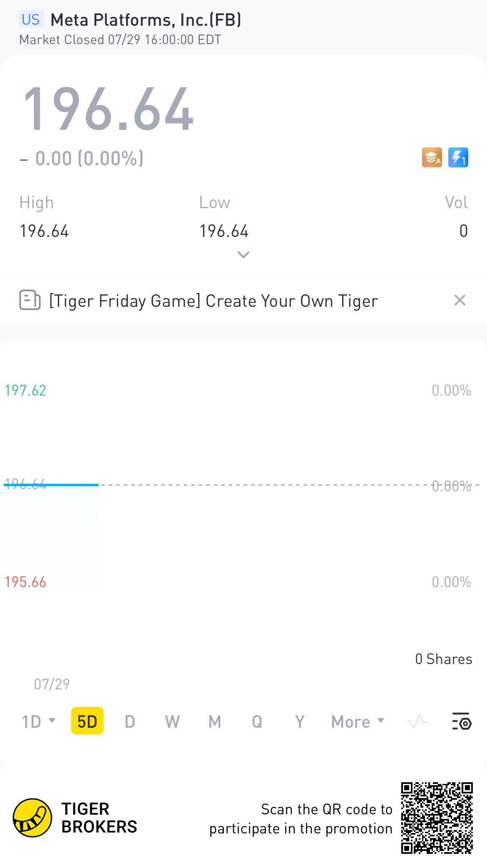Click the news note icon beside Tiger Friday Game
Screen dimensions: 487x868
30,300
